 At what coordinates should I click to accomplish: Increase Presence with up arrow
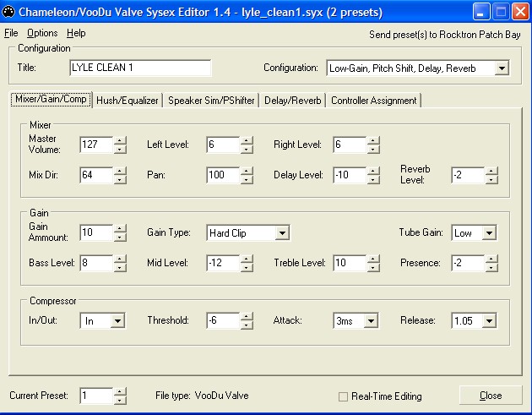(491, 259)
